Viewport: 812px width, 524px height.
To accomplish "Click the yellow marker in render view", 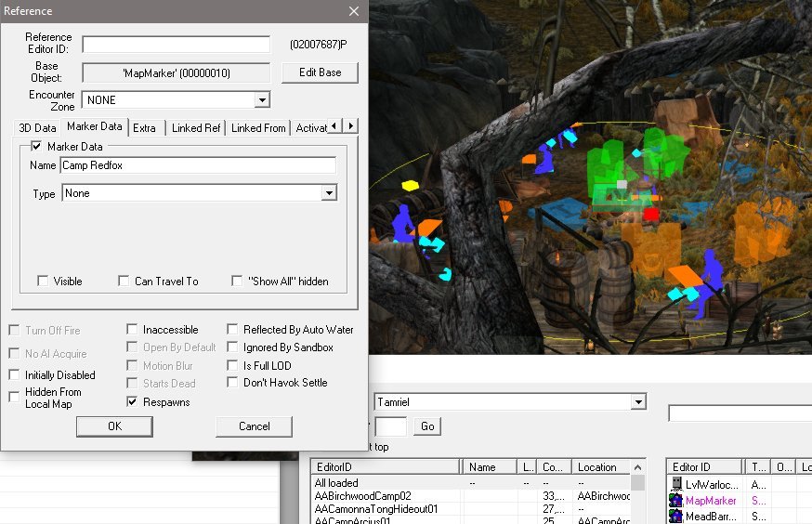I will tap(410, 186).
